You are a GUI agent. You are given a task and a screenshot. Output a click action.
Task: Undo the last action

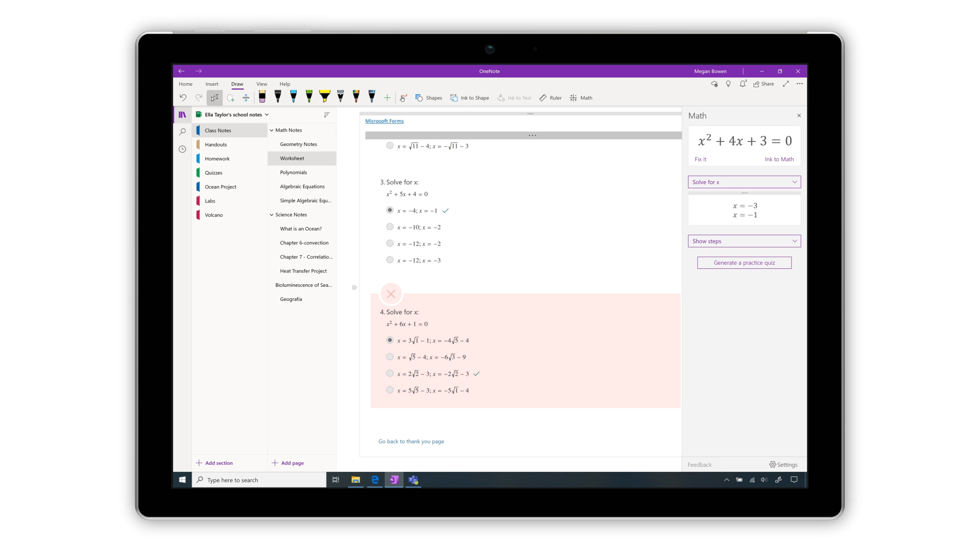(x=183, y=97)
